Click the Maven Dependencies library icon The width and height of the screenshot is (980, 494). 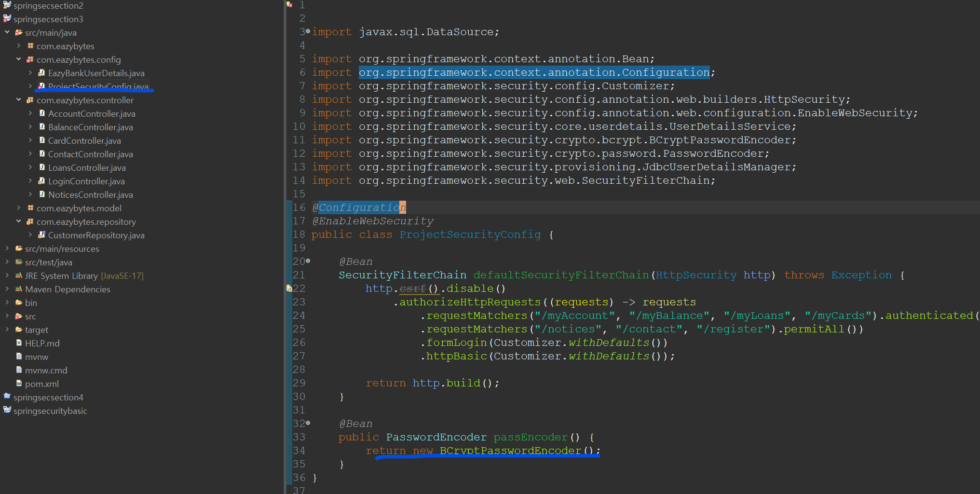click(19, 289)
